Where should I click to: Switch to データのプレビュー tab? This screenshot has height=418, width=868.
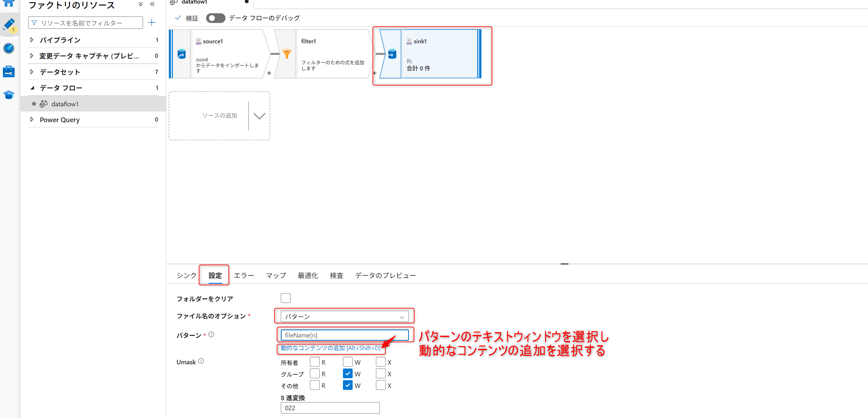(x=385, y=275)
